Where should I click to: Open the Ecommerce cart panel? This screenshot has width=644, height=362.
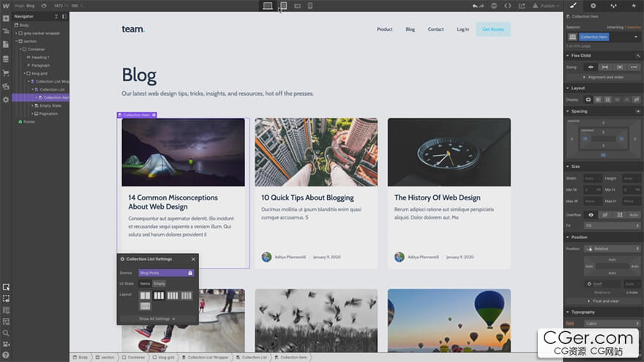click(6, 72)
